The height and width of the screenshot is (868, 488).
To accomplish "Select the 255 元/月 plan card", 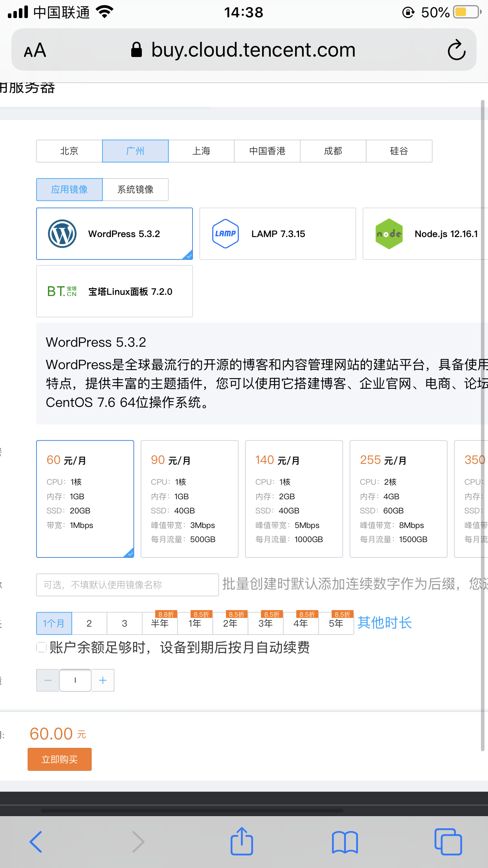I will pyautogui.click(x=398, y=499).
